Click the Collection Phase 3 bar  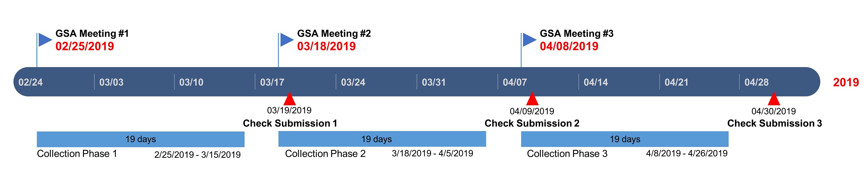pyautogui.click(x=625, y=139)
